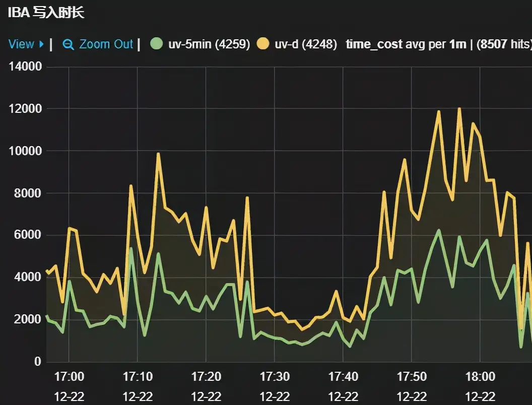Click the yellow uv-d legend dot
This screenshot has width=532, height=405.
[263, 44]
